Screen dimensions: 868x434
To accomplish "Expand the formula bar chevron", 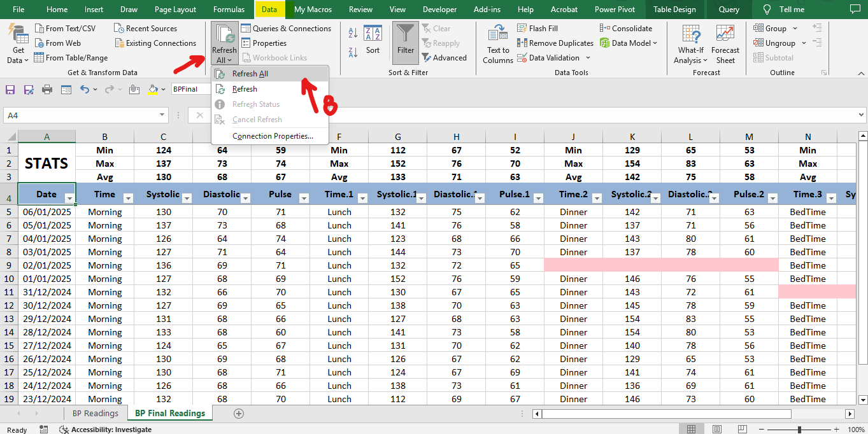I will [860, 115].
